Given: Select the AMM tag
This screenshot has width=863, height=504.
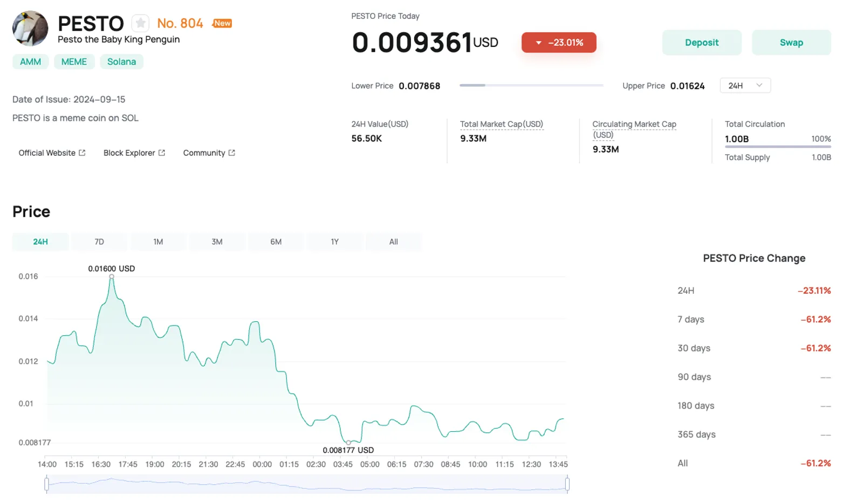Looking at the screenshot, I should point(30,62).
